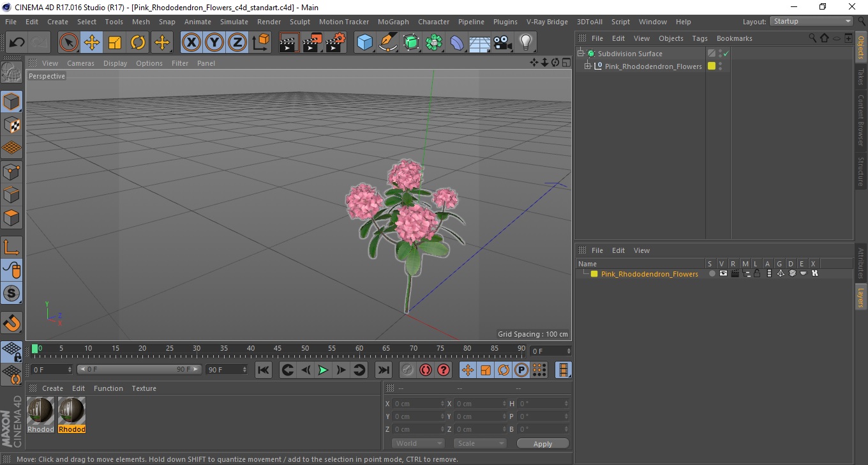The image size is (868, 465).
Task: Open the Scale mode dropdown
Action: [480, 443]
